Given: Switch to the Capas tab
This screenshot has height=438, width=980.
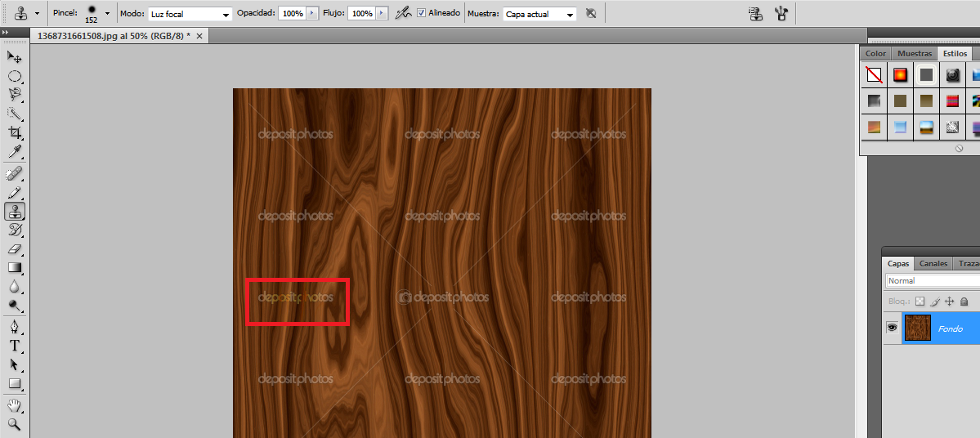Looking at the screenshot, I should (899, 264).
